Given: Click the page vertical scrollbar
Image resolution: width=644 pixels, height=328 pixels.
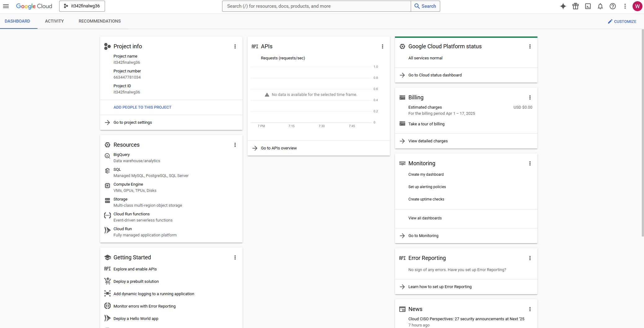Looking at the screenshot, I should tap(642, 133).
